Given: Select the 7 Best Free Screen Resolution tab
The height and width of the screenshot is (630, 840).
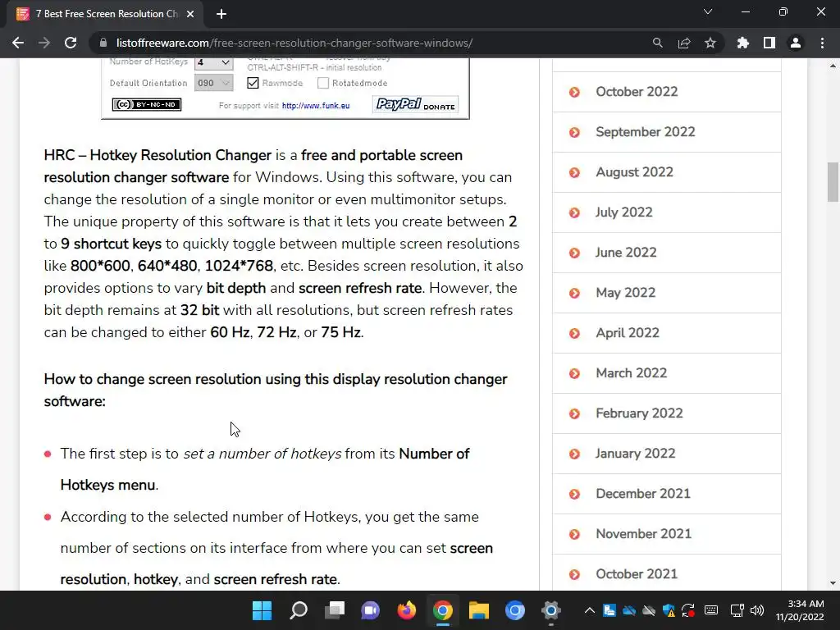Looking at the screenshot, I should pos(105,14).
